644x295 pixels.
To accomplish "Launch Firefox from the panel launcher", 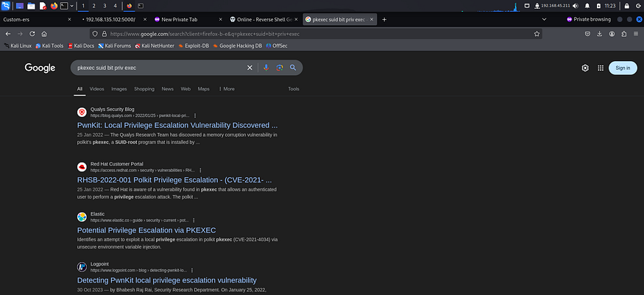I will pos(54,6).
